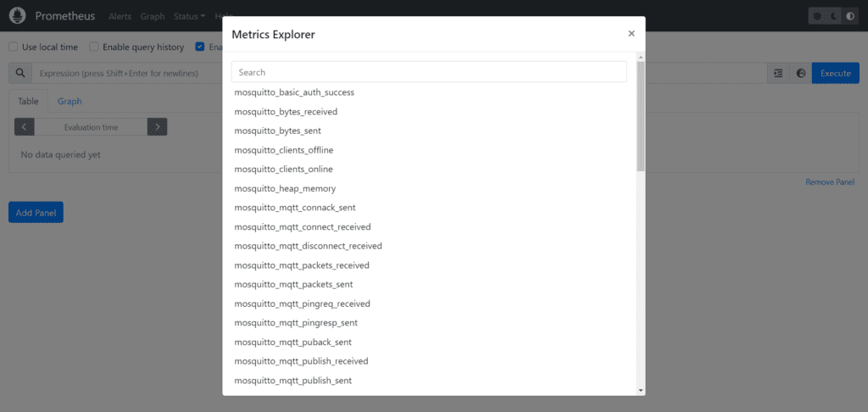Toggle Use local time checkbox
This screenshot has width=868, height=412.
[14, 47]
